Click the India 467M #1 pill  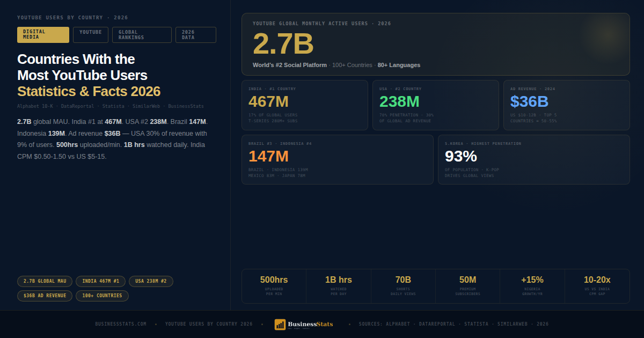point(101,281)
